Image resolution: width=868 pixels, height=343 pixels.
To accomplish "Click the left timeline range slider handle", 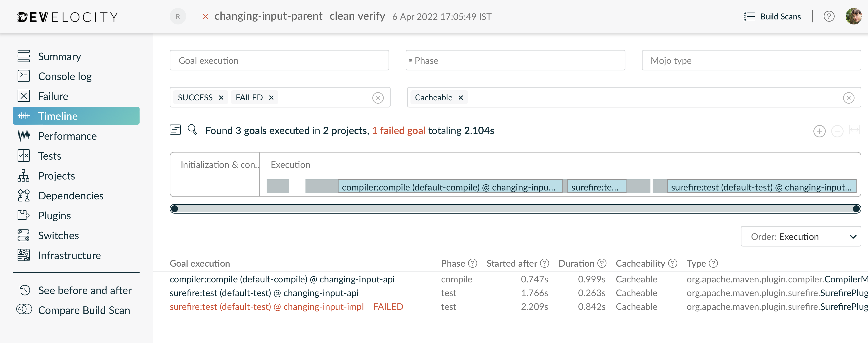I will click(x=174, y=209).
